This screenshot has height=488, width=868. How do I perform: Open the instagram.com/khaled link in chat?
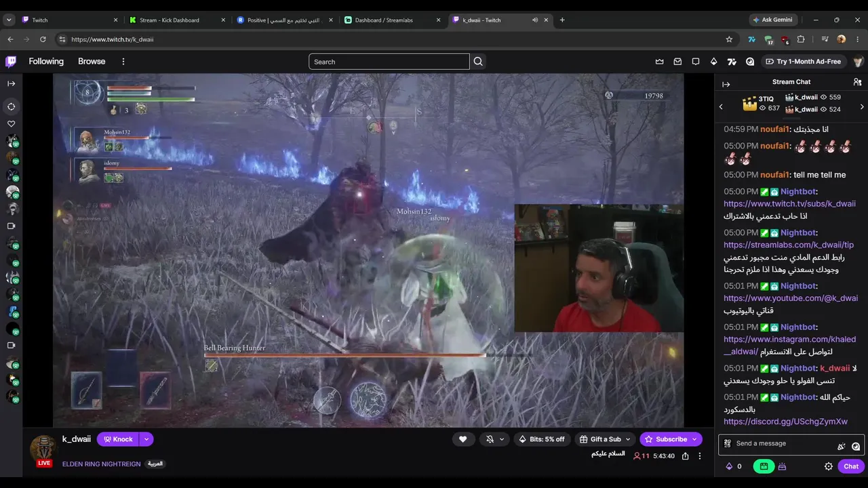[x=789, y=346]
